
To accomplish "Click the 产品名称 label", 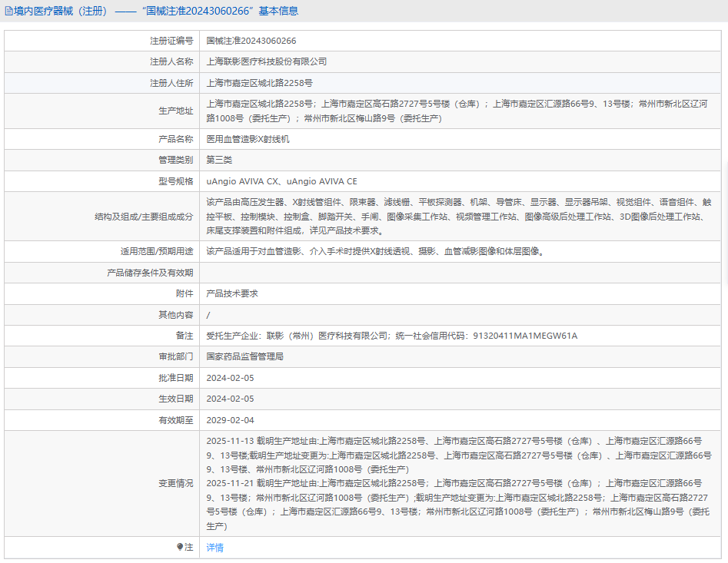I will click(175, 139).
